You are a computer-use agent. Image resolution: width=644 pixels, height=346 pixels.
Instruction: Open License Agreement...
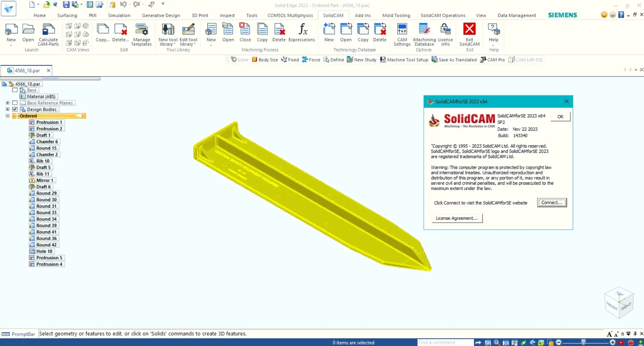click(x=457, y=218)
